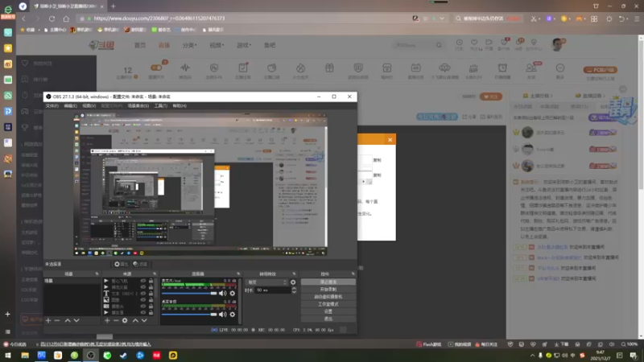Screen dimensions: 644x362
Task: Move the source down in the sources list
Action: point(144,320)
